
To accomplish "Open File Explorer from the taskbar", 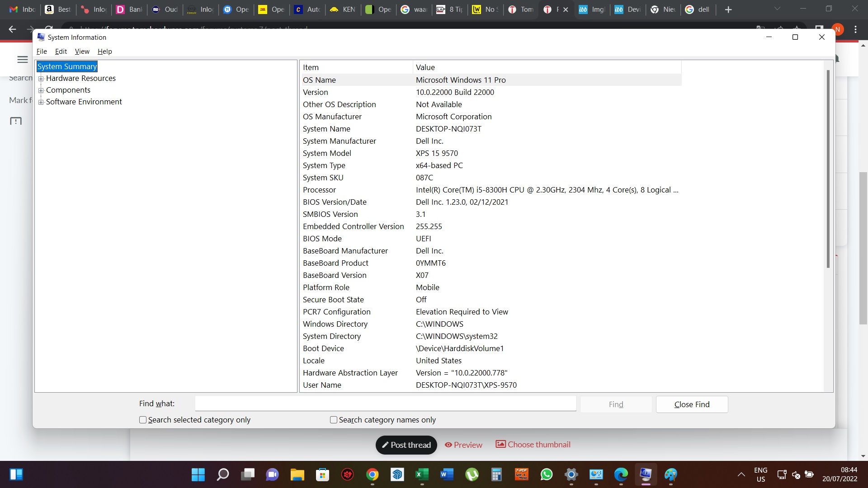I will (x=297, y=474).
